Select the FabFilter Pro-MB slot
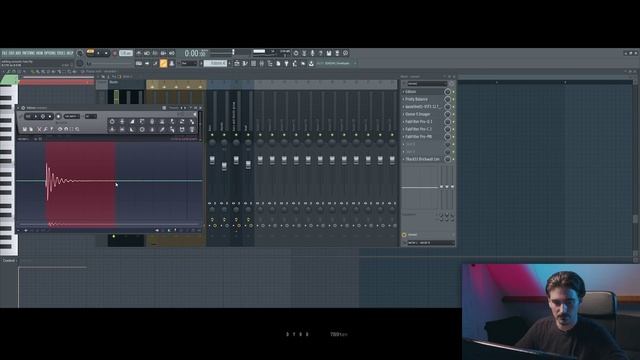The width and height of the screenshot is (640, 360). tap(424, 137)
